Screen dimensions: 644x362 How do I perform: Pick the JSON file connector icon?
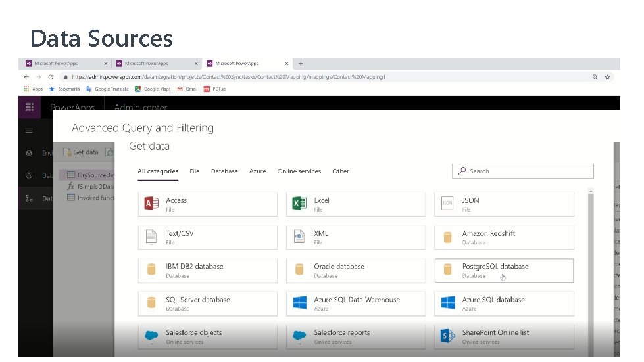[x=447, y=204]
